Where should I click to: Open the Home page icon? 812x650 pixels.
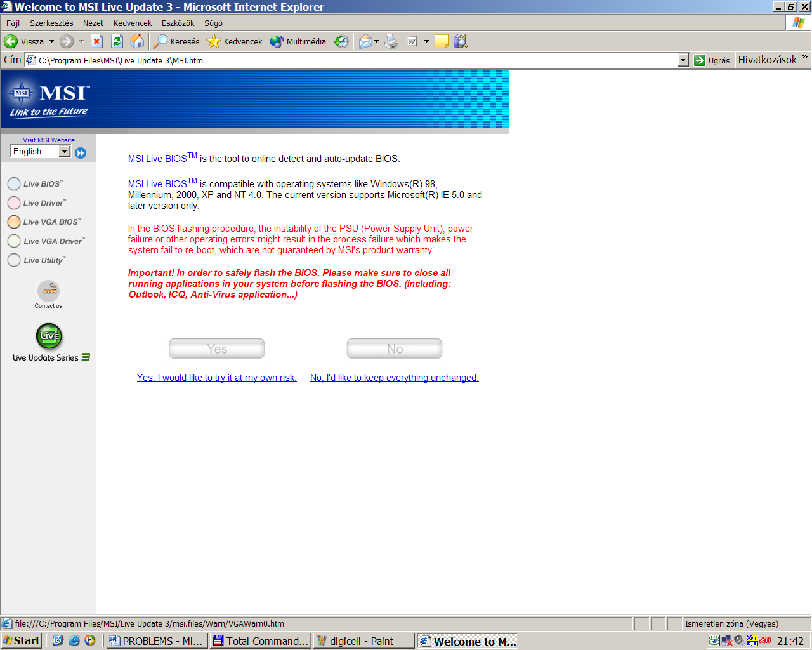click(137, 41)
